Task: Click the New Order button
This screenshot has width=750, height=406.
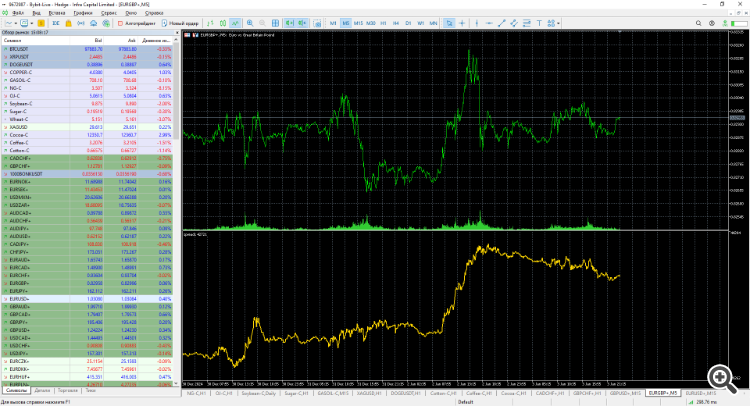Action: click(x=180, y=23)
